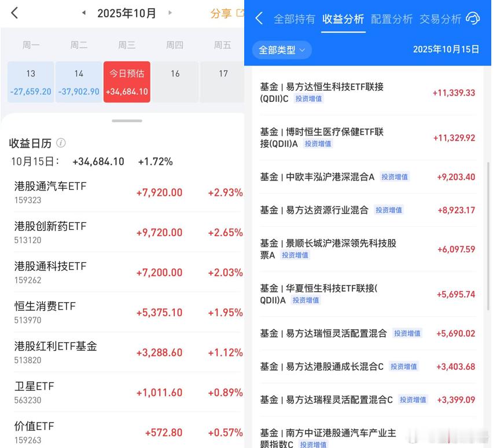
Task: Select calendar day 13 cell
Action: [31, 82]
